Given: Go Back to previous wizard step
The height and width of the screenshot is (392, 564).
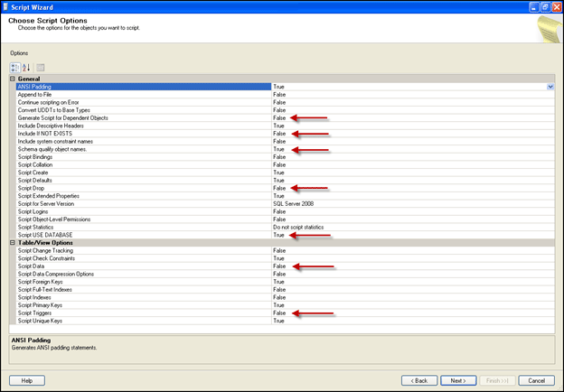Looking at the screenshot, I should pyautogui.click(x=419, y=380).
